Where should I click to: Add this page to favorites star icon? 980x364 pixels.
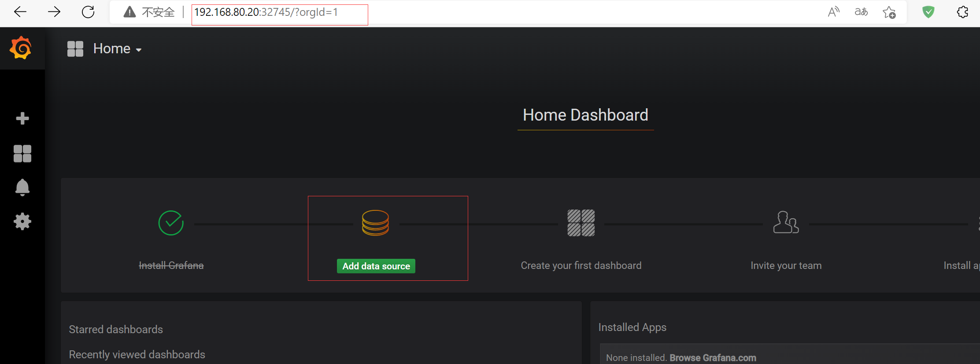[x=889, y=12]
